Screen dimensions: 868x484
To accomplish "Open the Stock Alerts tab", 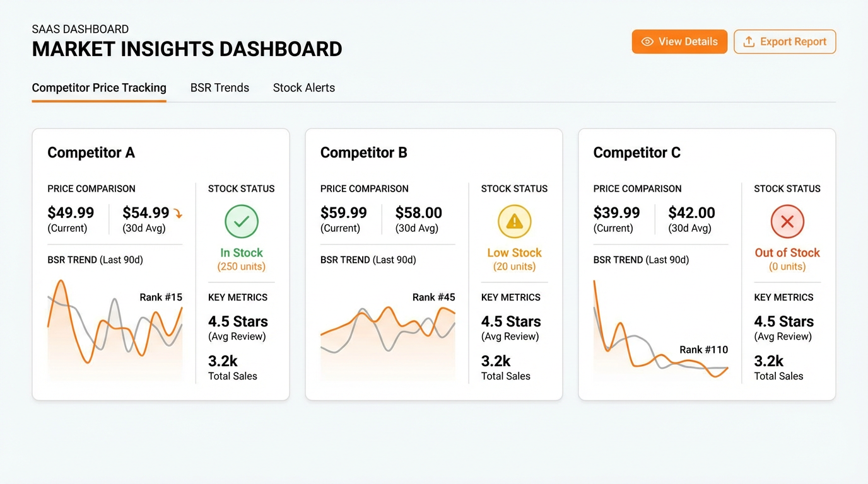I will [x=303, y=88].
